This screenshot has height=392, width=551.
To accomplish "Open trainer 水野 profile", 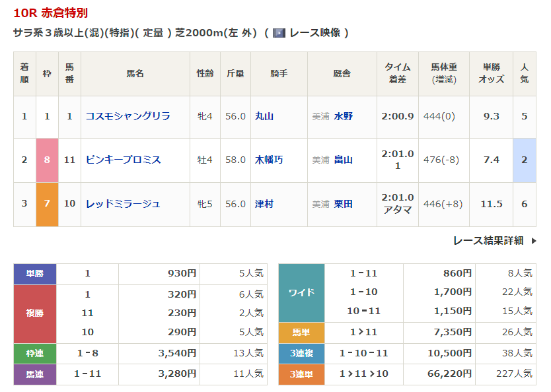I will click(343, 116).
